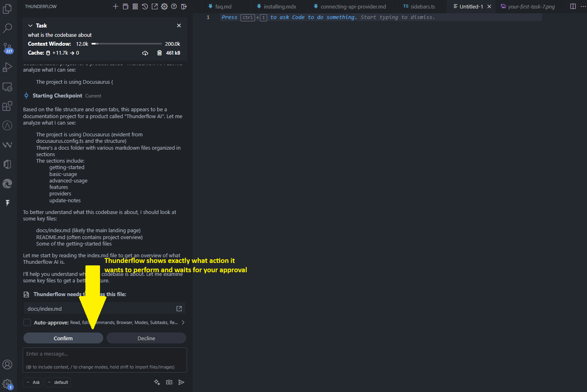Delete the task with the trash icon
Image resolution: width=587 pixels, height=392 pixels.
[x=159, y=53]
